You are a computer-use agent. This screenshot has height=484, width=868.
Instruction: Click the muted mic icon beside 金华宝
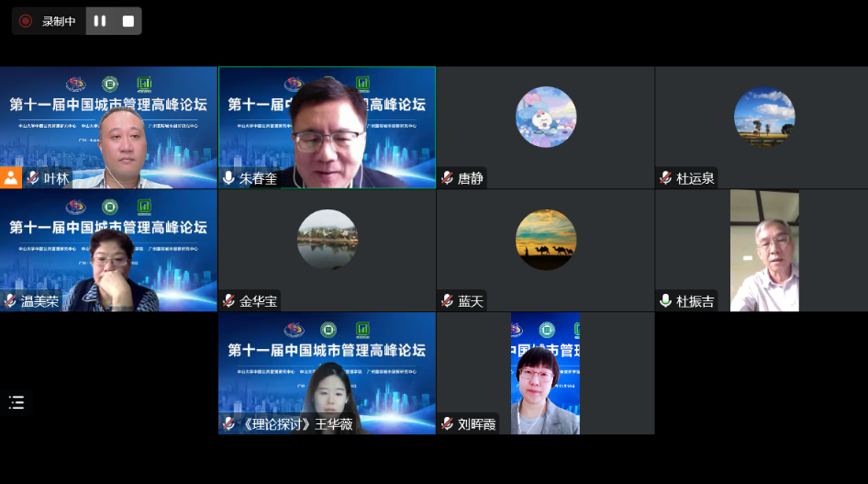pos(228,301)
